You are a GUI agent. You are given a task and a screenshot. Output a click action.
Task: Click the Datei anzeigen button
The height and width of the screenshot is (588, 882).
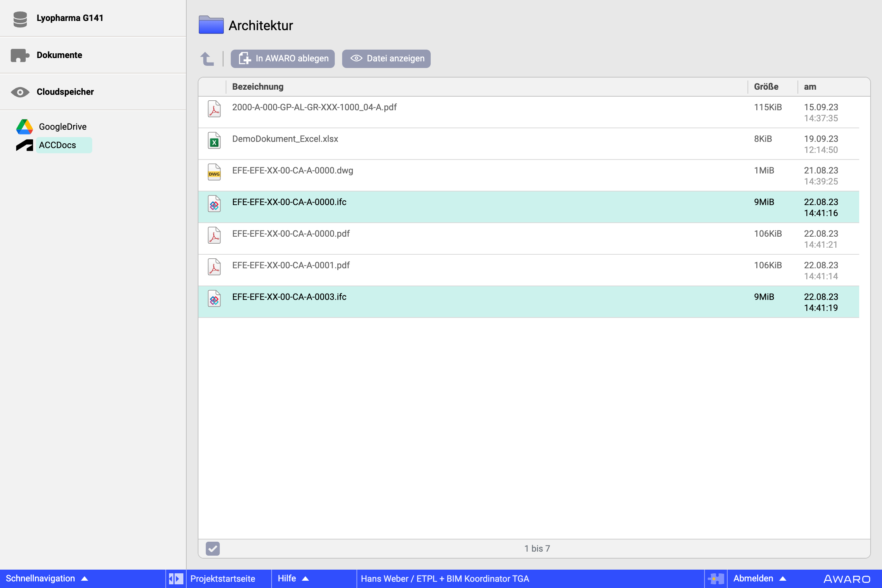(x=386, y=58)
